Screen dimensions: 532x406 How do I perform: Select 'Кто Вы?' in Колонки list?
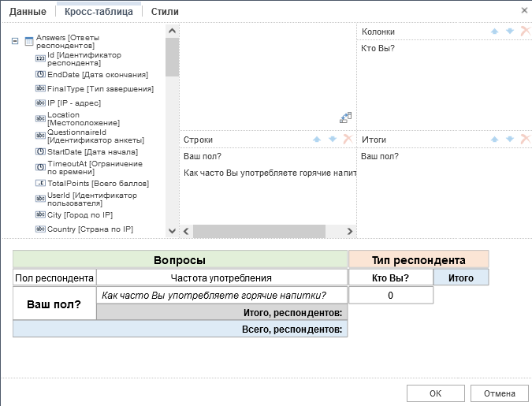378,49
